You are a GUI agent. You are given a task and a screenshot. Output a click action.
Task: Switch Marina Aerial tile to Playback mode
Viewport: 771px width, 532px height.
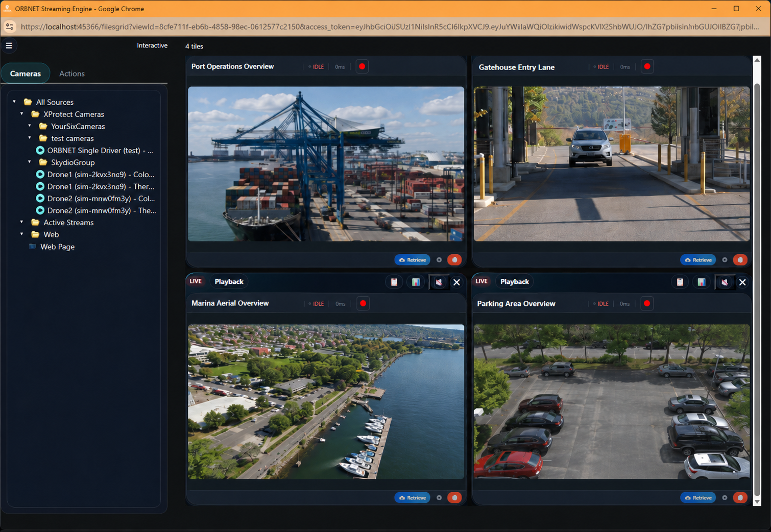point(229,282)
